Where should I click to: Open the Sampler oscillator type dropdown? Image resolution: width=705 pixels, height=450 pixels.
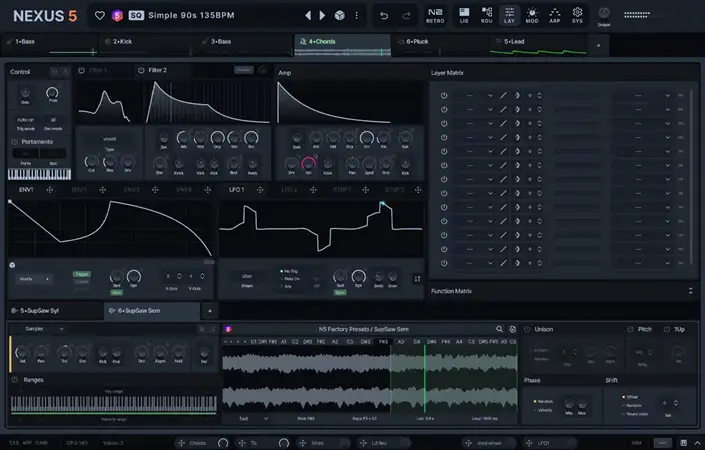pyautogui.click(x=44, y=329)
